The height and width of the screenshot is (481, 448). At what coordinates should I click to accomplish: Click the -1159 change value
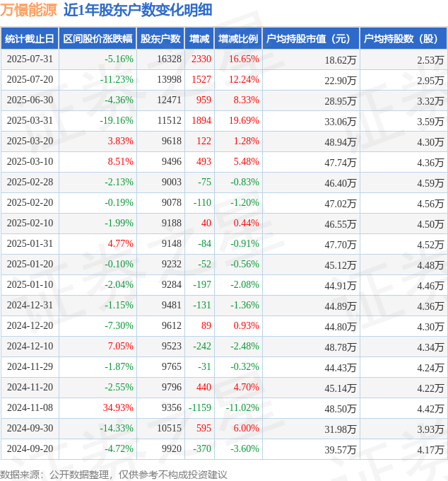tap(199, 408)
